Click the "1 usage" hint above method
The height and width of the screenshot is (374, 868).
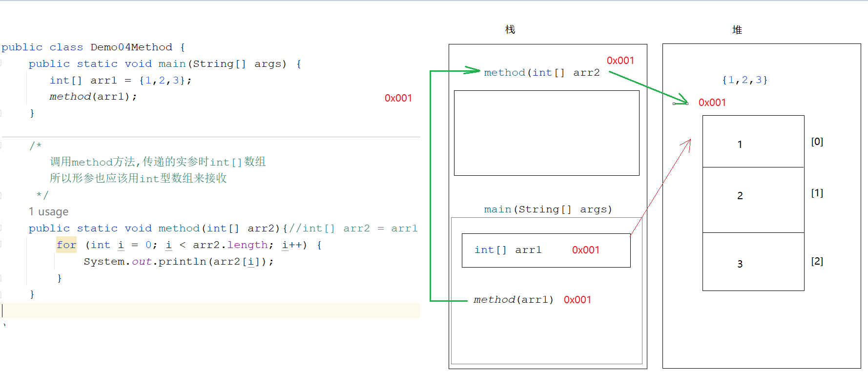tap(48, 212)
